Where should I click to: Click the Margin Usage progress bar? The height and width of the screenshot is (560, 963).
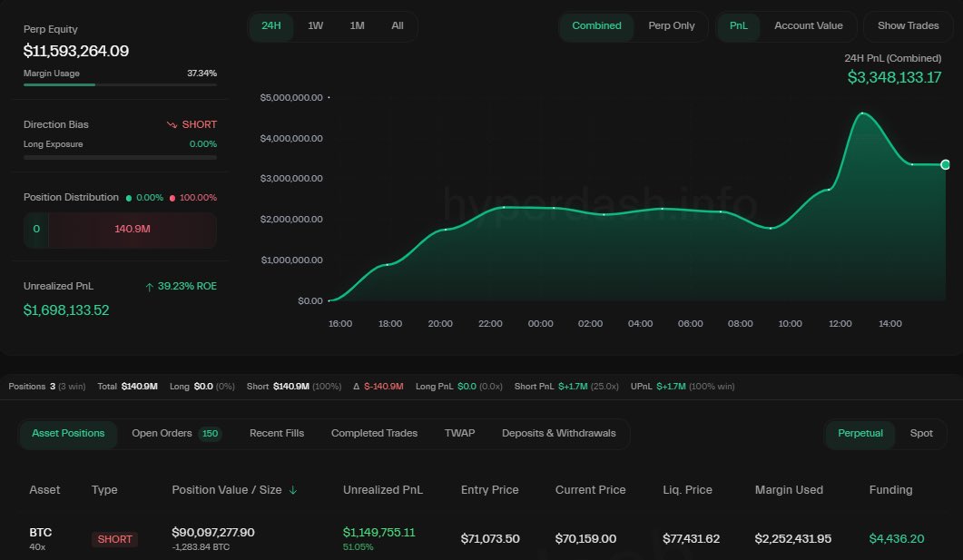point(118,85)
